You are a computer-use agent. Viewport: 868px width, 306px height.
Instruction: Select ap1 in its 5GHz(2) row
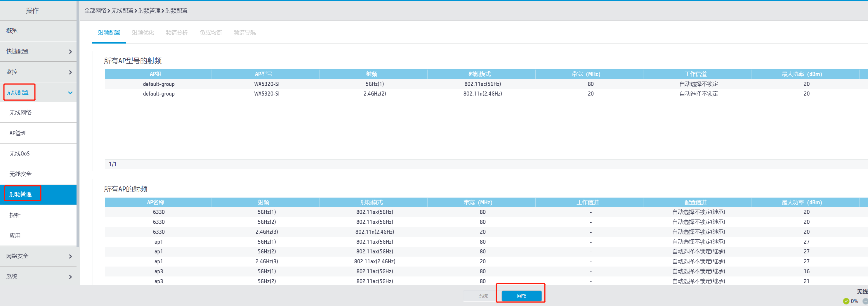159,252
